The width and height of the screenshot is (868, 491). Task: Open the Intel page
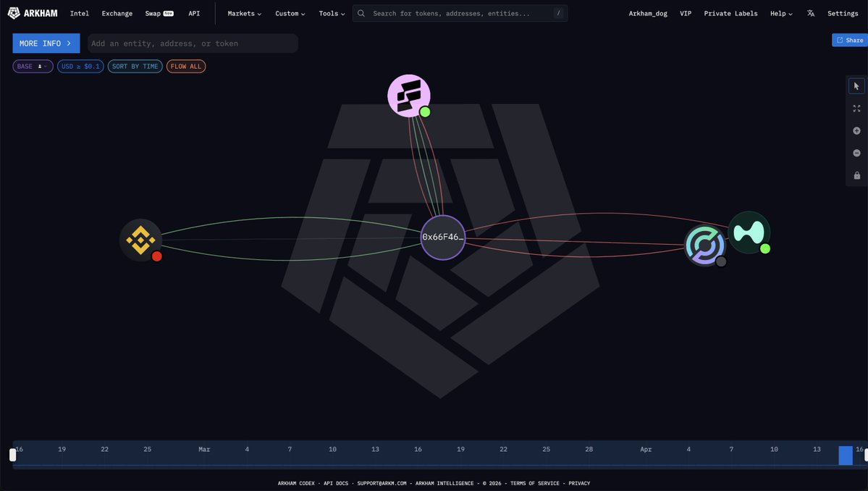coord(79,13)
